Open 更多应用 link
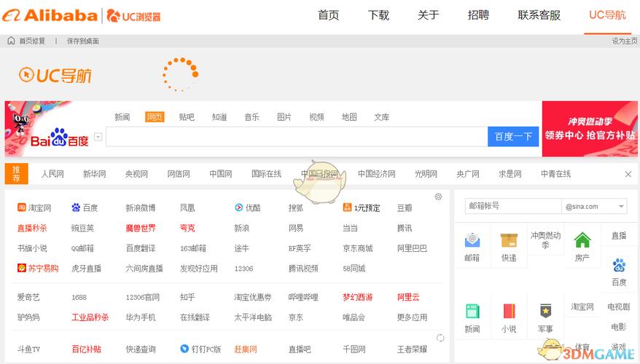Viewport: 640px width, 364px height. click(413, 317)
